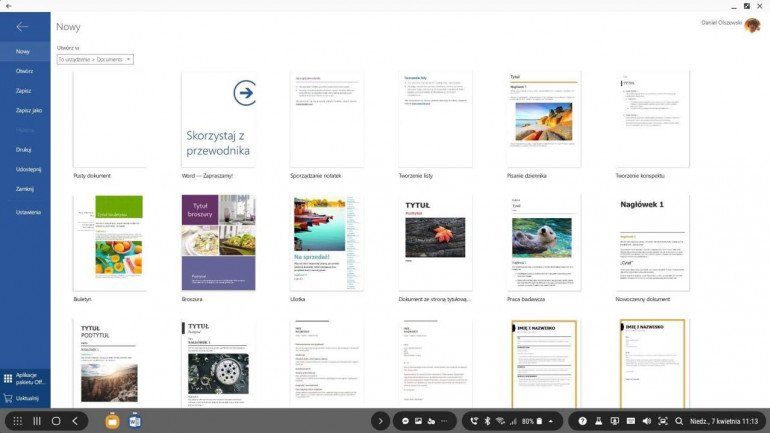This screenshot has height=433, width=770.
Task: Open the 'To urządzenie > Documents' location dropdown
Action: point(95,60)
